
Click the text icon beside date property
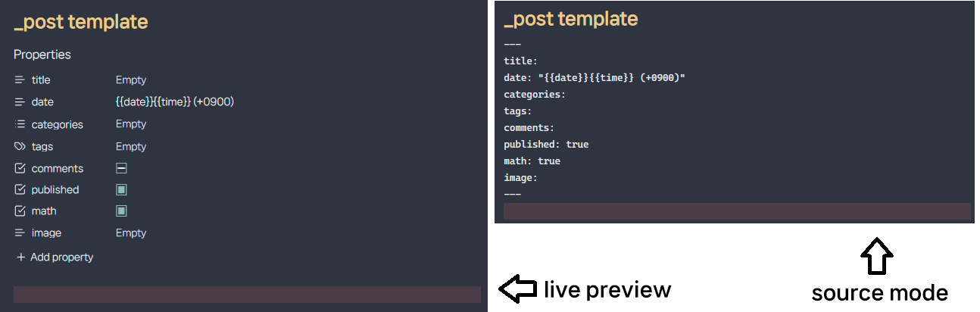tap(20, 101)
